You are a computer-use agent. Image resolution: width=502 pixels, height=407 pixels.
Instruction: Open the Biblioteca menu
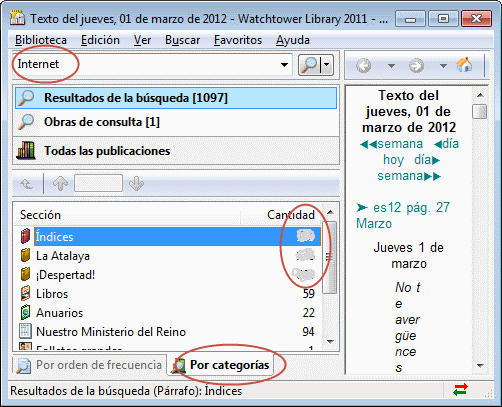(41, 40)
